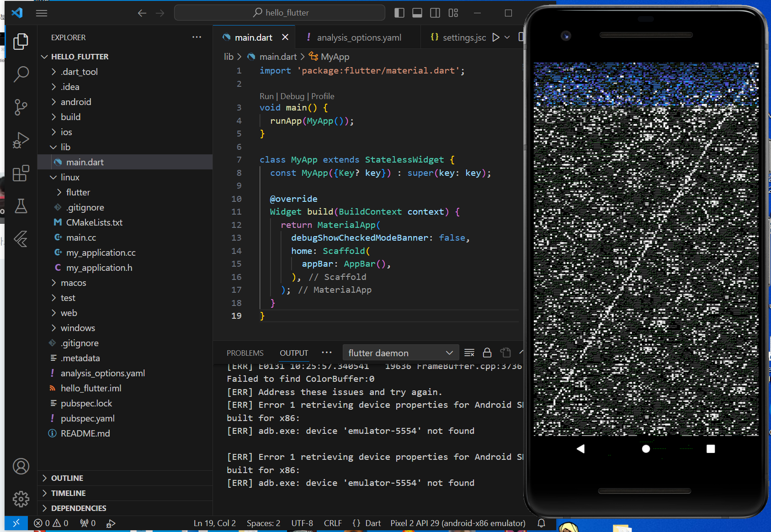The height and width of the screenshot is (532, 771).
Task: Open the Source Control view
Action: coord(21,107)
